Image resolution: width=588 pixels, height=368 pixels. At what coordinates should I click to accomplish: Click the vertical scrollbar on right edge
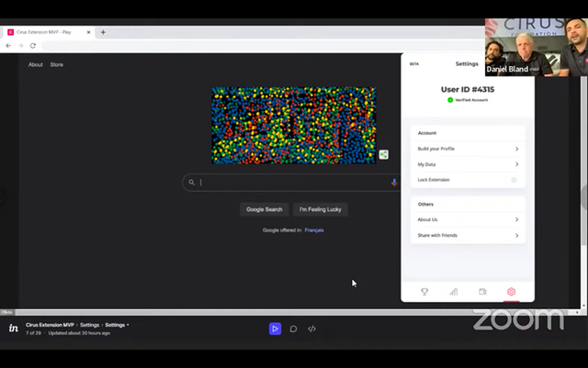[583, 162]
